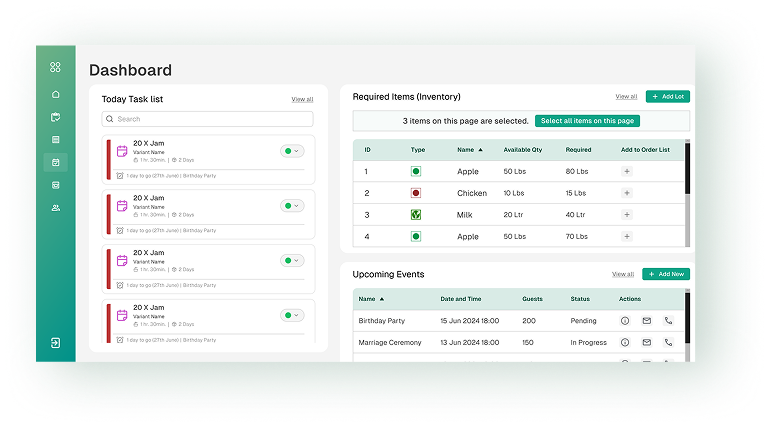Click the Add Lot button

pos(667,97)
